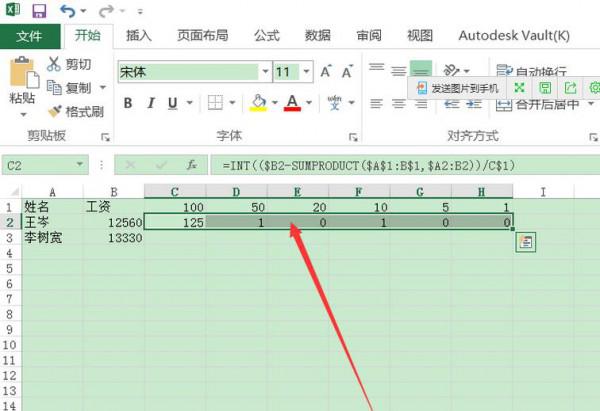Open the font size dropdown
Image resolution: width=600 pixels, height=411 pixels.
pos(306,72)
